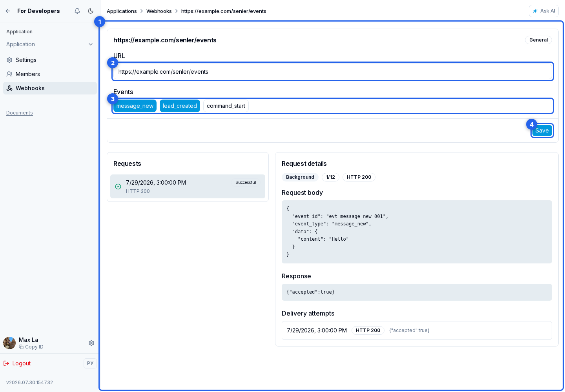Click the HTTP 200 text under request timestamp
565x392 pixels.
tap(138, 191)
